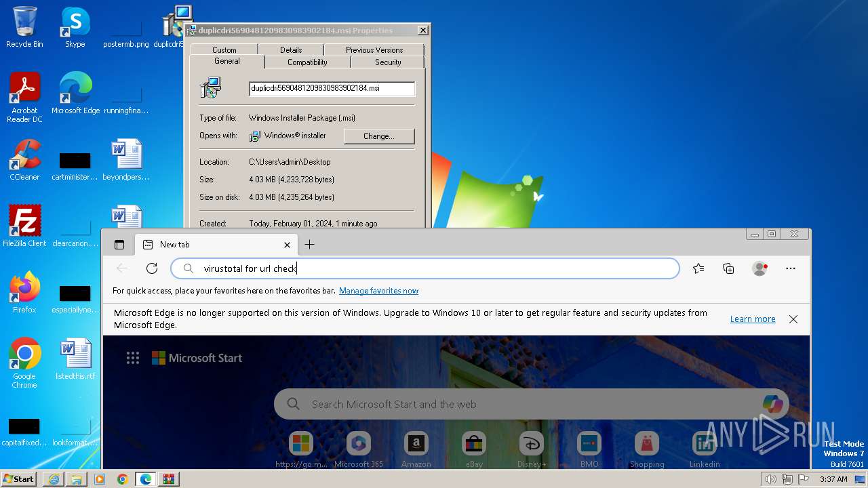Switch to Details tab in Properties
The height and width of the screenshot is (488, 868).
click(x=291, y=49)
